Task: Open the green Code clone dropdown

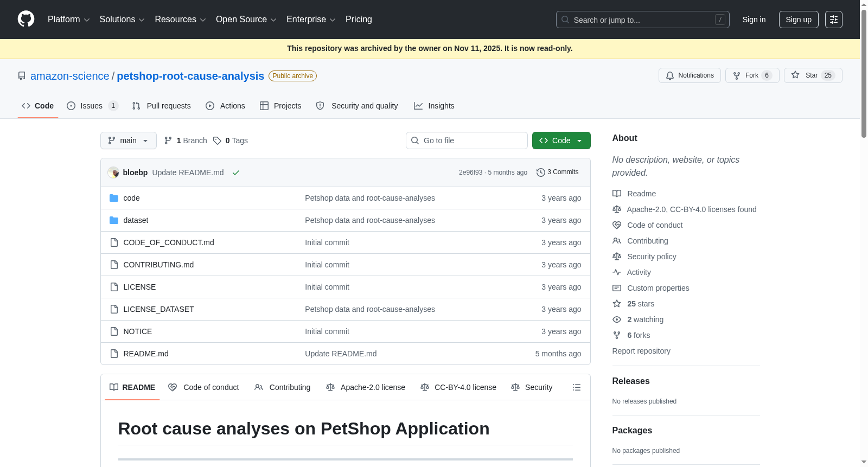Action: (561, 140)
